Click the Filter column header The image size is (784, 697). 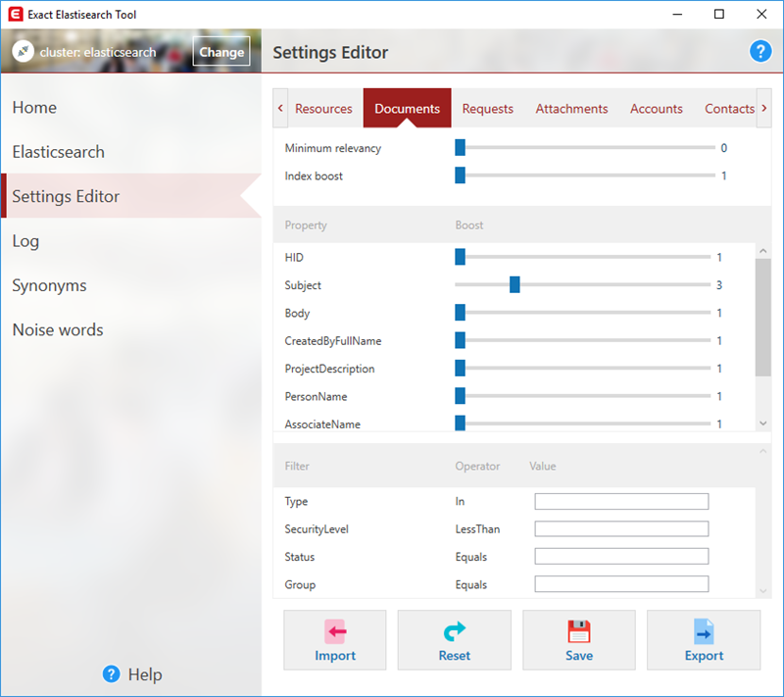pyautogui.click(x=297, y=466)
